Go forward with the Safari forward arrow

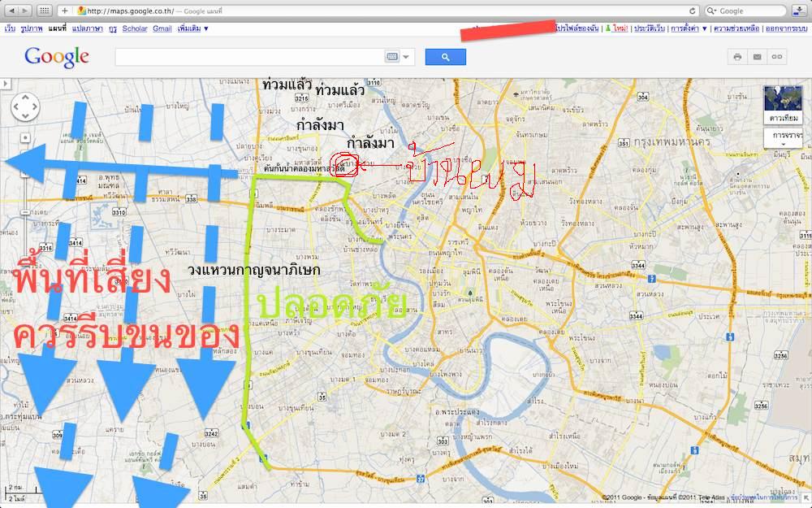pyautogui.click(x=25, y=11)
